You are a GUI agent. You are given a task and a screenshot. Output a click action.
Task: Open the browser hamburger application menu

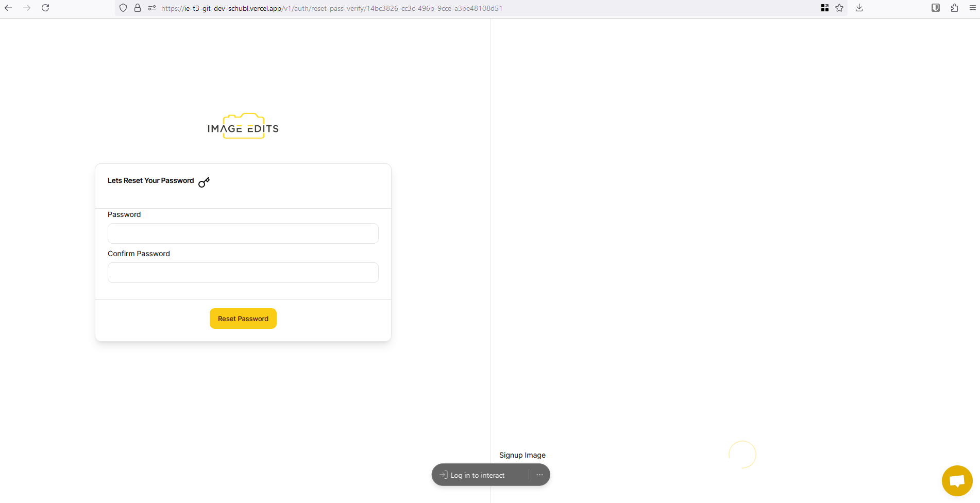tap(973, 8)
